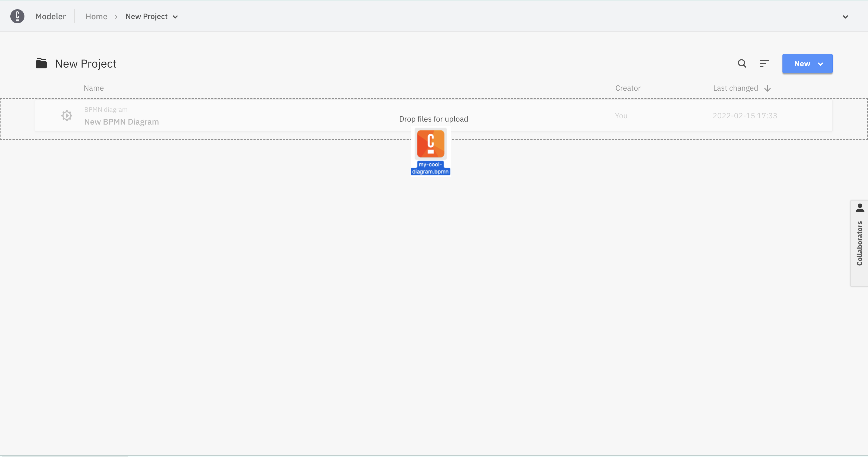Click the descending sort arrow on Last changed
868x457 pixels.
point(768,88)
